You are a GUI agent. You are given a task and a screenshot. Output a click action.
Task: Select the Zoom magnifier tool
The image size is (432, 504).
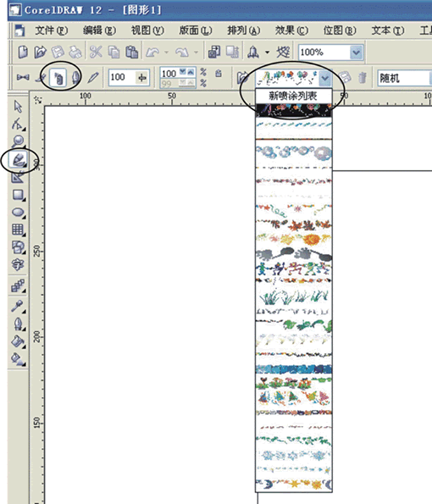[x=18, y=141]
